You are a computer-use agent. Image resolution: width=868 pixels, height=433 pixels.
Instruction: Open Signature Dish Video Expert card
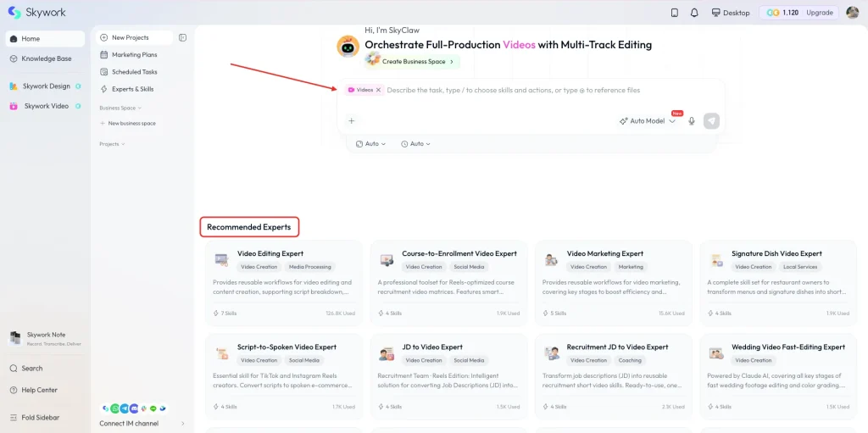tap(778, 283)
